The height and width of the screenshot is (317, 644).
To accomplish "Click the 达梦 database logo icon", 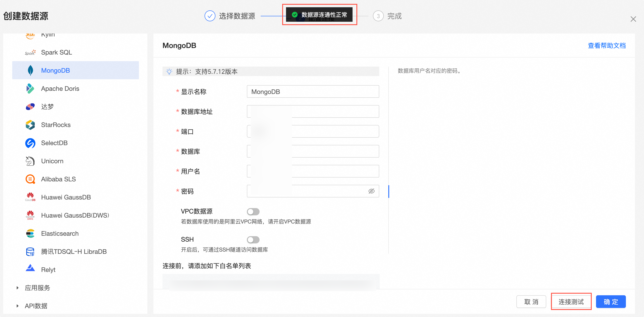I will tap(30, 107).
